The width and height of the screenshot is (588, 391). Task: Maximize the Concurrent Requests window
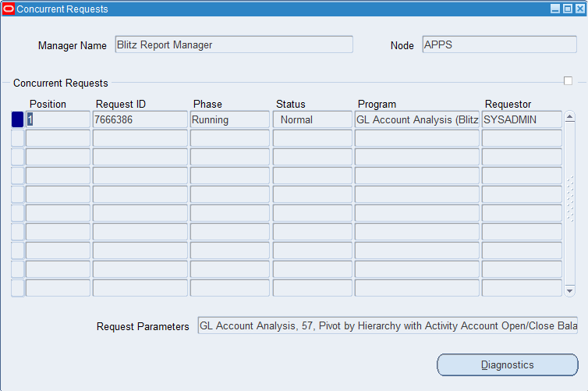click(x=568, y=9)
